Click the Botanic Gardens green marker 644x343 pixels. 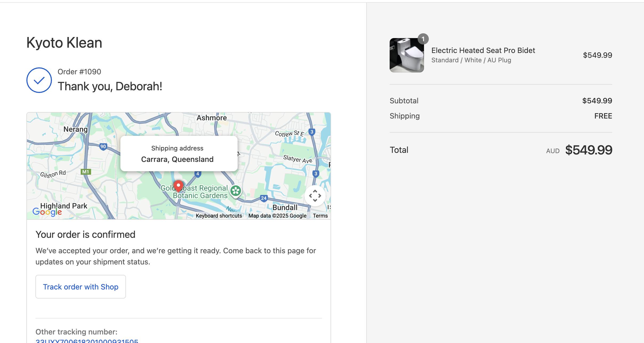click(x=236, y=191)
